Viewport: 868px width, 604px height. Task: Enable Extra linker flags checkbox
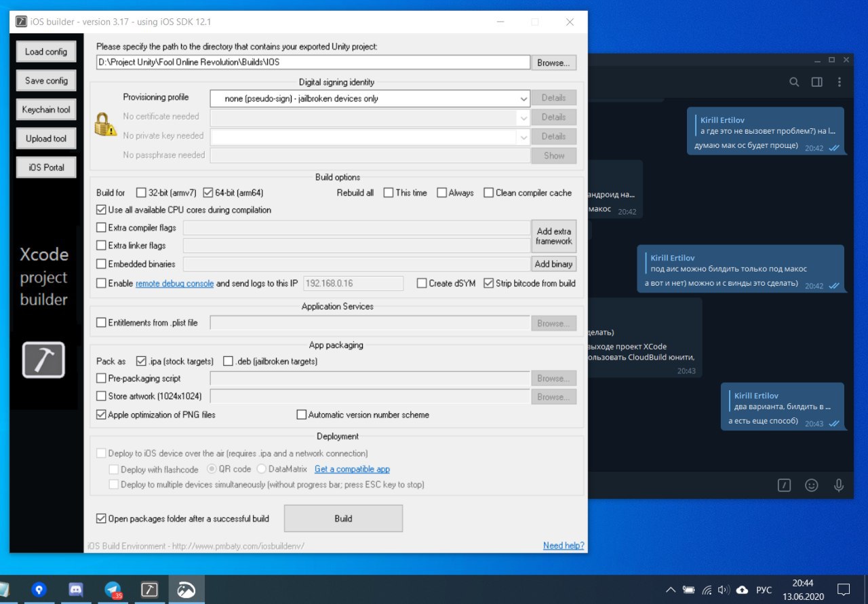(x=101, y=246)
